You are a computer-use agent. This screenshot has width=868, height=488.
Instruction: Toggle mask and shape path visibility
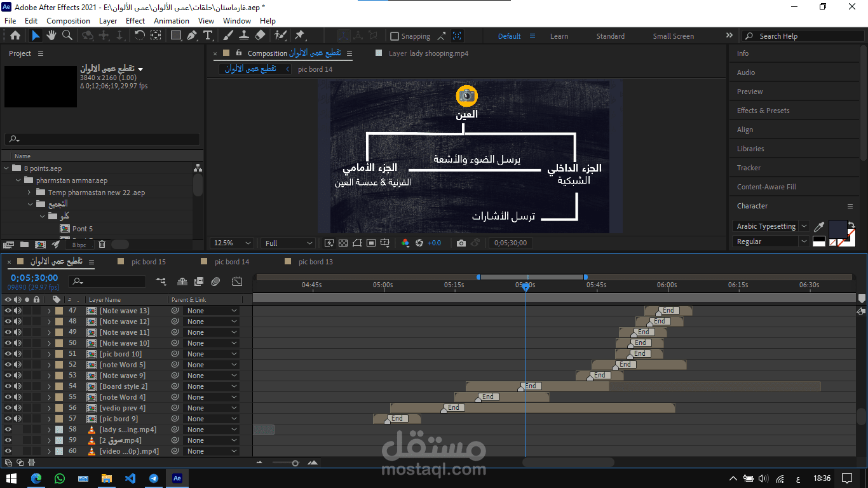pyautogui.click(x=357, y=243)
